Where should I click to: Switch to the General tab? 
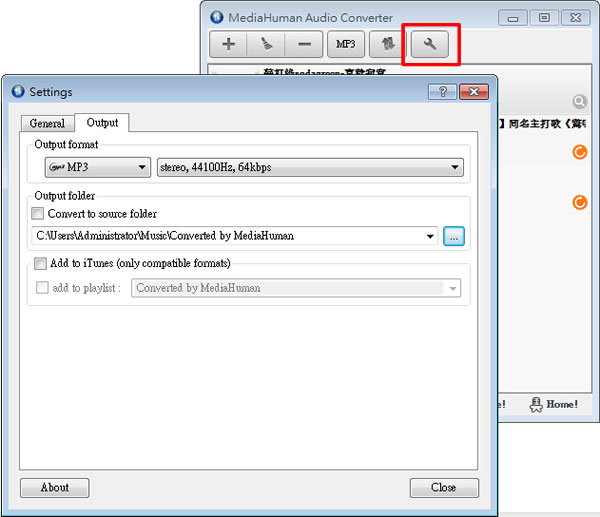tap(47, 123)
